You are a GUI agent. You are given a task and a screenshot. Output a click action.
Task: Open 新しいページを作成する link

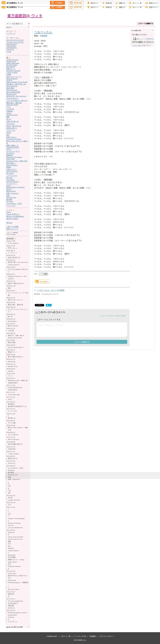pyautogui.click(x=145, y=39)
